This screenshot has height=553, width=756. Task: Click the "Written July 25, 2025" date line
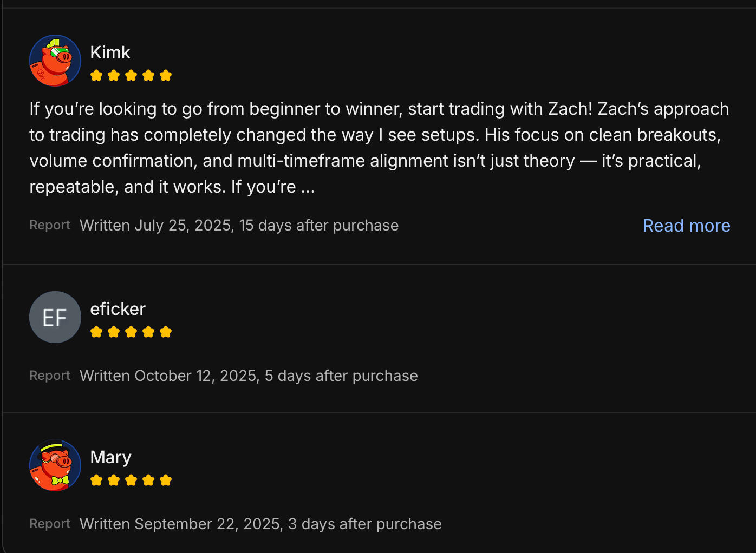(x=239, y=226)
